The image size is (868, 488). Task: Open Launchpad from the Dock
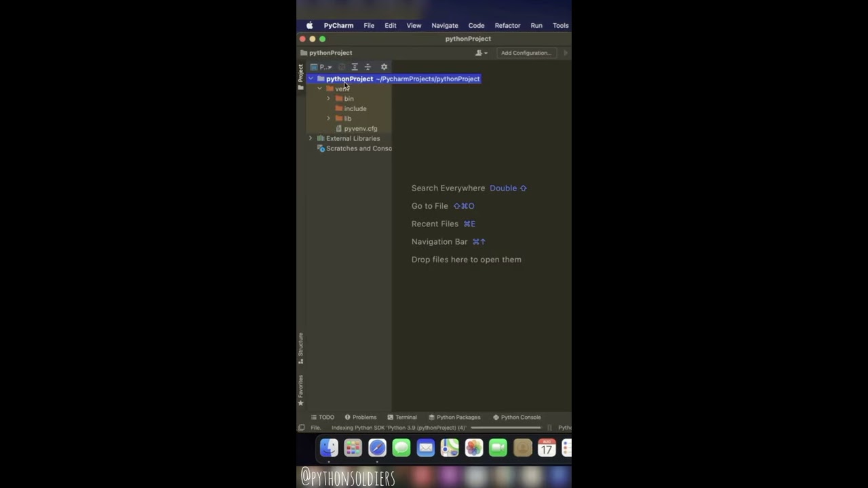[x=353, y=447]
